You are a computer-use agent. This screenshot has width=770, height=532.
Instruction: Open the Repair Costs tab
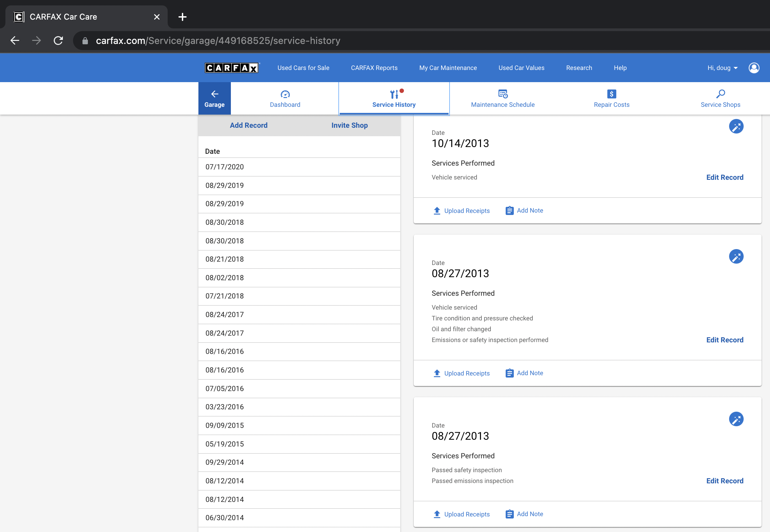(612, 98)
